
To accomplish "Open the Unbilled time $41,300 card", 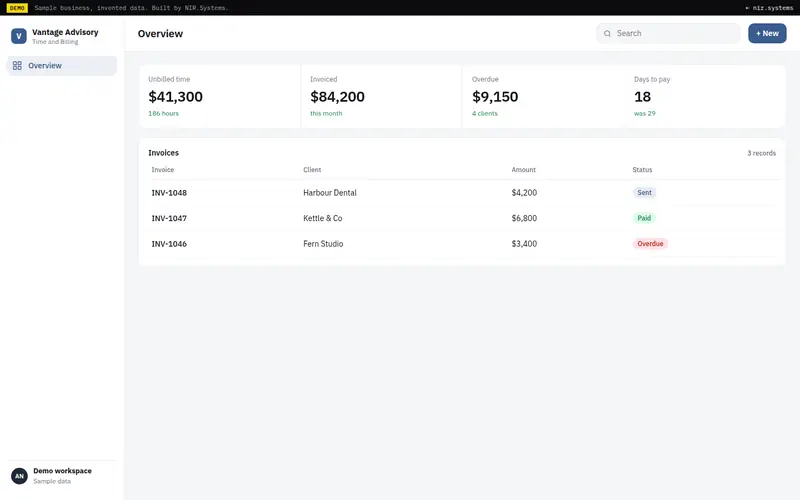I will point(220,96).
